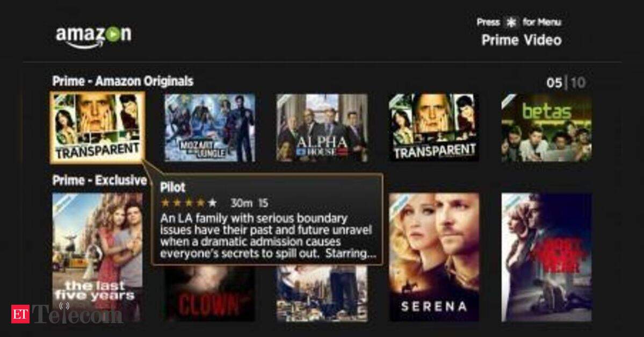
Task: Select the second Transparent thumbnail
Action: click(434, 127)
